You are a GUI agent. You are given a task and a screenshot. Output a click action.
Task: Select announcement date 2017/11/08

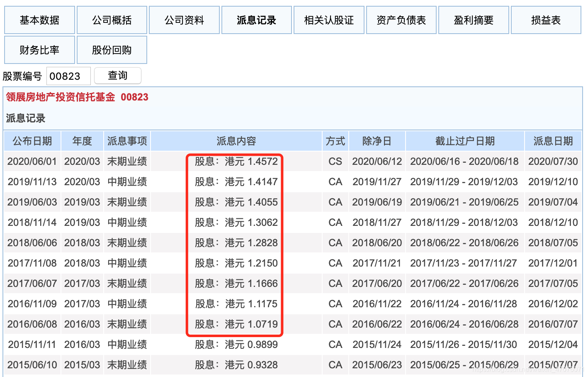pos(32,263)
